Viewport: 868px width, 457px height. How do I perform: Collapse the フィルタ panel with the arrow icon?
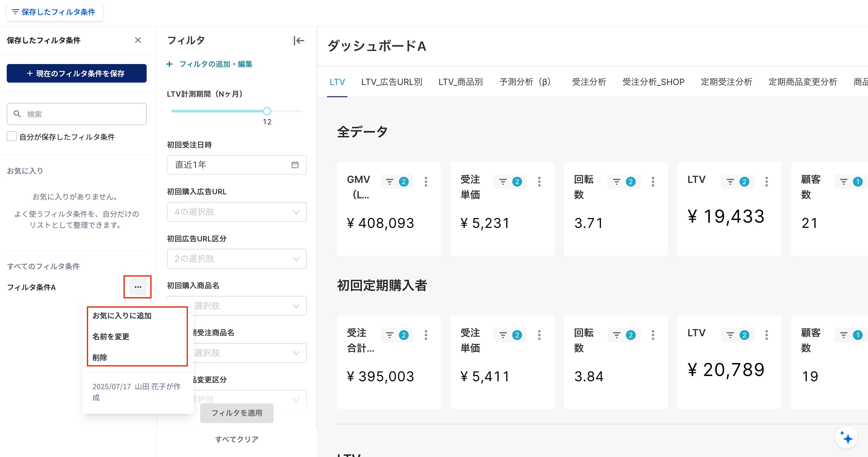(x=299, y=40)
